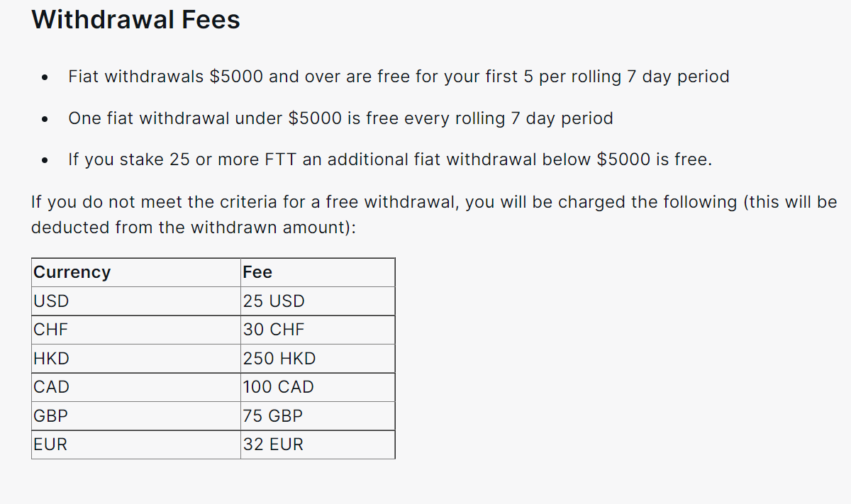
Task: Click the first bullet about $5000 withdrawals
Action: 399,77
